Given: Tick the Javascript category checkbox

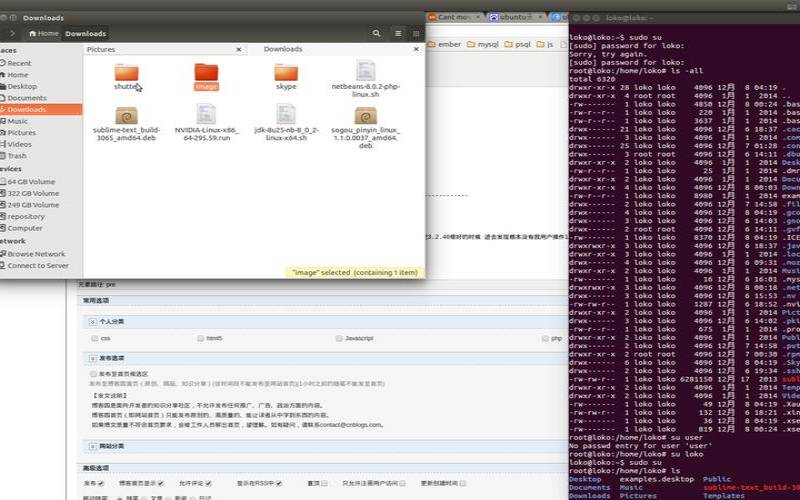Looking at the screenshot, I should (339, 338).
